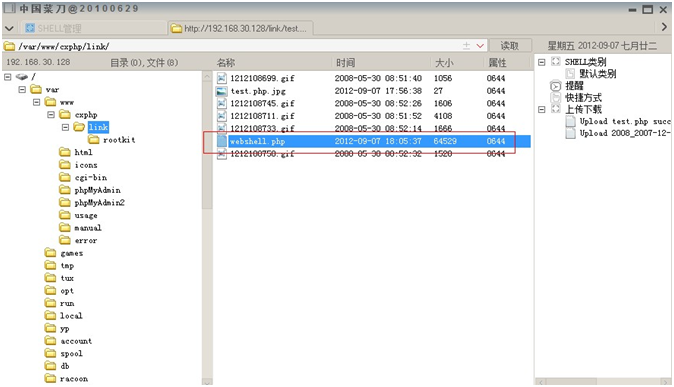Screen dimensions: 674x387
Task: Select the local folder icon
Action: pyautogui.click(x=50, y=316)
